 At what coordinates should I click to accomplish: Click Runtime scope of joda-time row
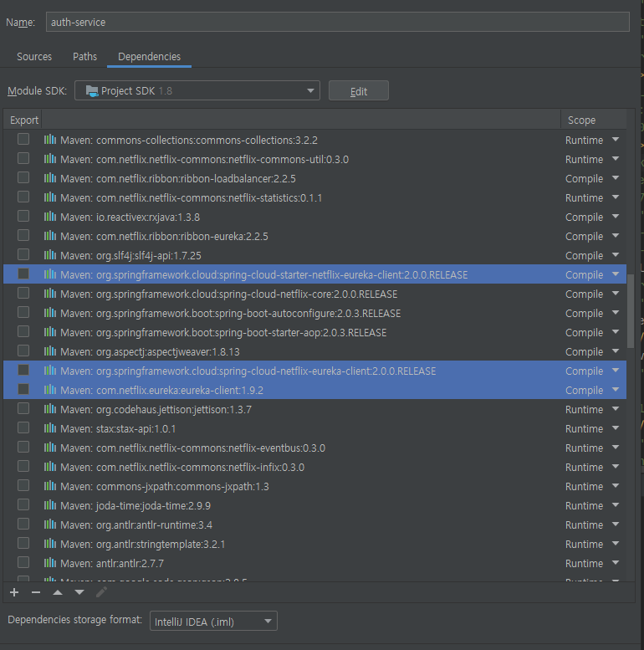click(584, 506)
